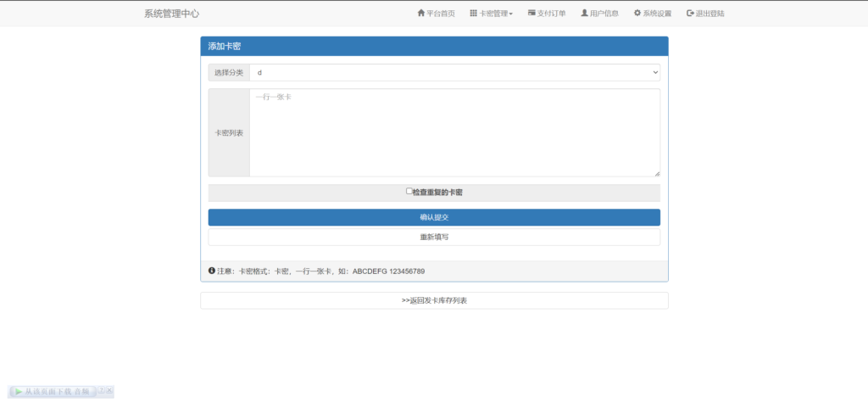
Task: Click the 添加卡密 panel header
Action: [434, 46]
